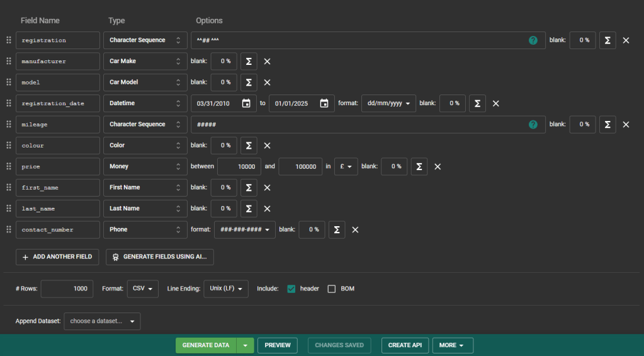Open formula editor for price field

pos(419,166)
